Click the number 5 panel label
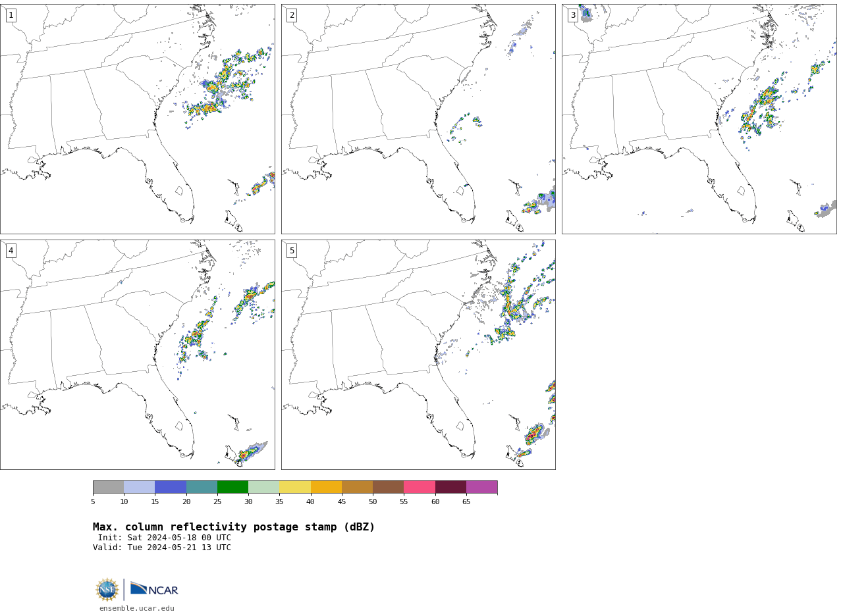This screenshot has width=843, height=616. (x=292, y=251)
